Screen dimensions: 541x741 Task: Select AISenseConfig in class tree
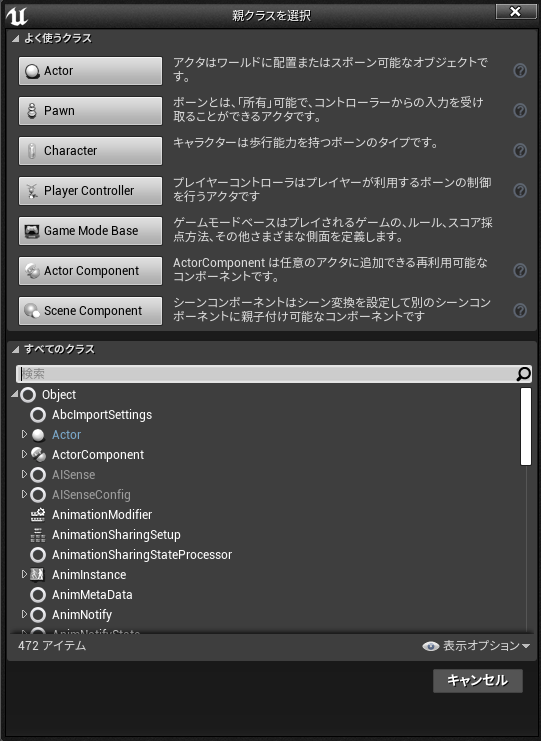coord(91,495)
